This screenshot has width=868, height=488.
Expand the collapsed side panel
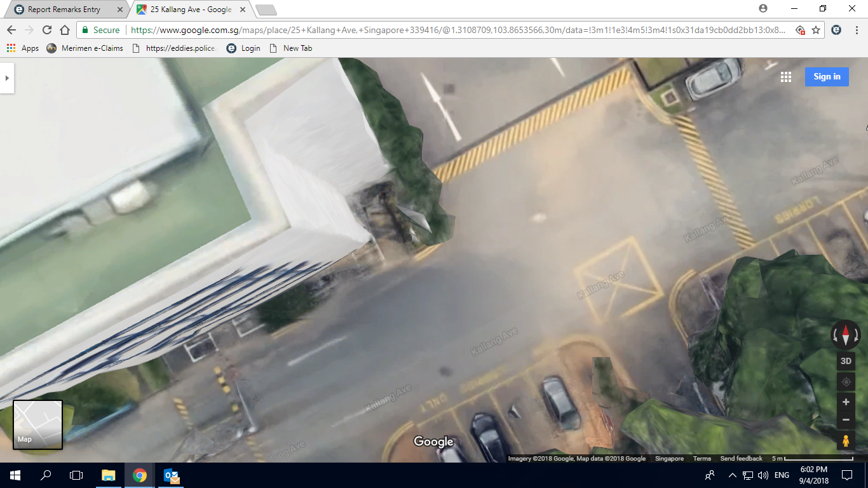pos(7,78)
